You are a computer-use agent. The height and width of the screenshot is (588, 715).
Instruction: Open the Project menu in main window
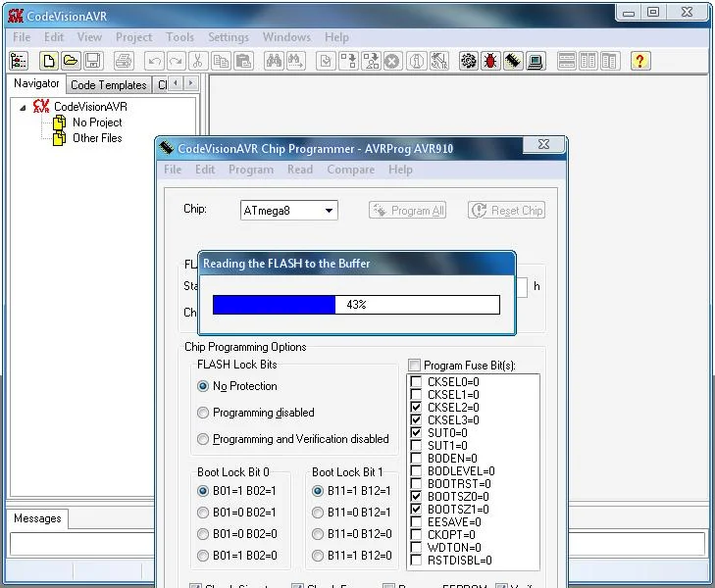coord(133,37)
